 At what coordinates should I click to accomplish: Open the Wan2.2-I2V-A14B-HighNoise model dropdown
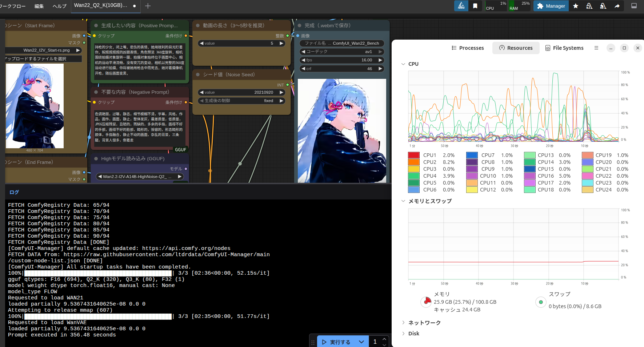140,177
